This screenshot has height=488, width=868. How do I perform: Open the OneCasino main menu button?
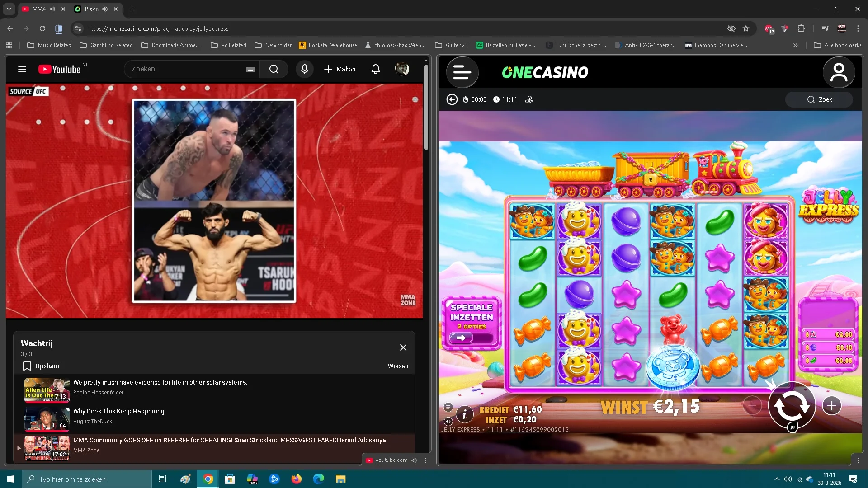[x=462, y=72]
